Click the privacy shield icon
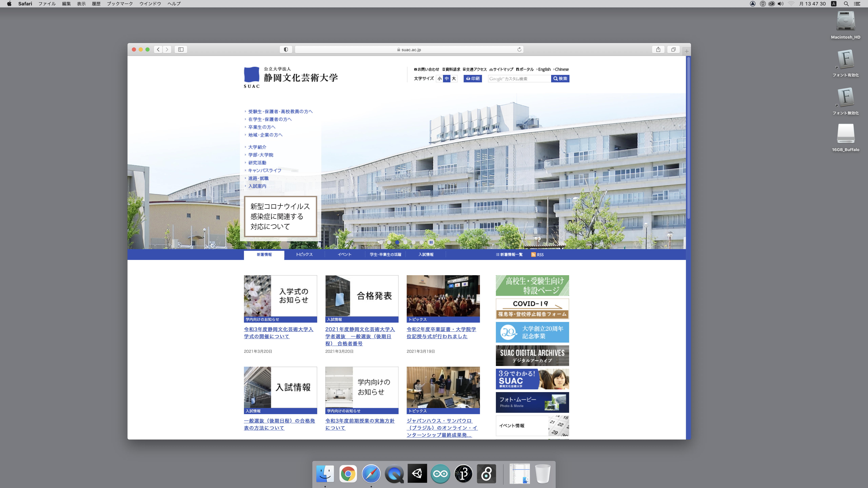 [x=286, y=49]
